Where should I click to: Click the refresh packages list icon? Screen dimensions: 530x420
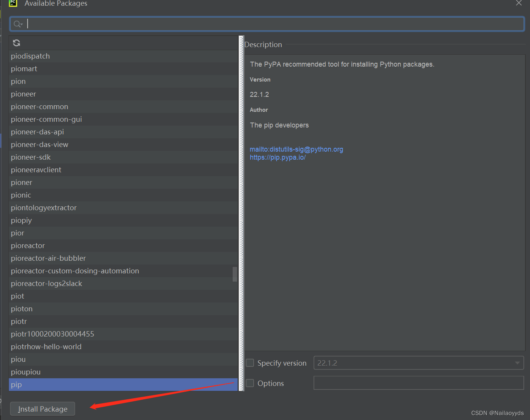tap(16, 43)
